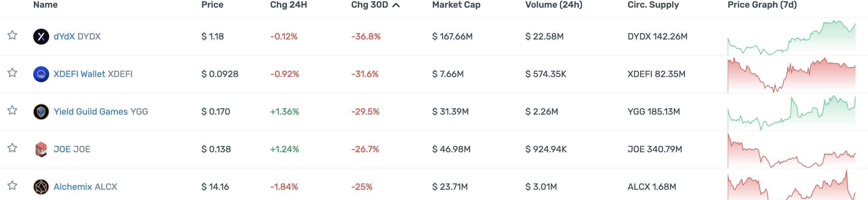Screen dimensions: 868x200
Task: Mark Alchemix as favorite with star
Action: (x=12, y=186)
